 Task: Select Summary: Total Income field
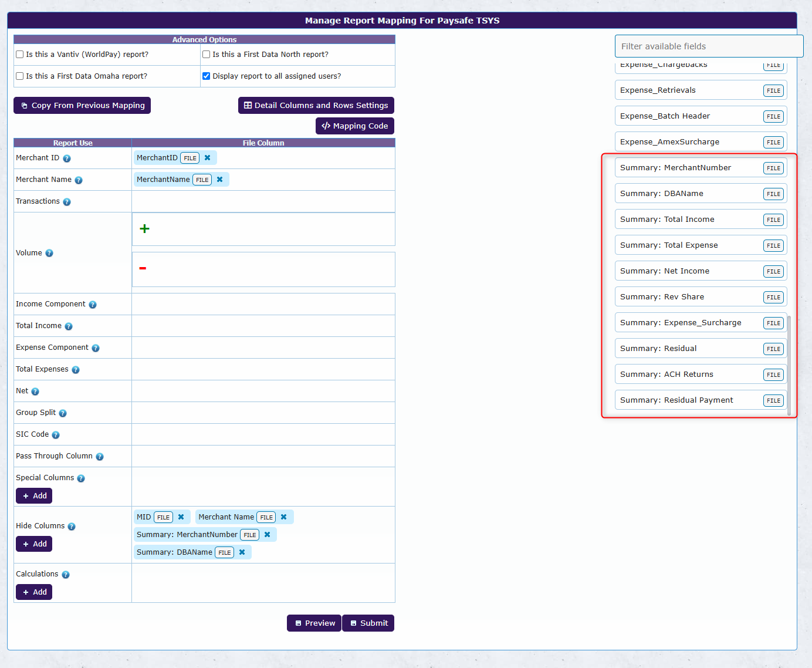[701, 220]
